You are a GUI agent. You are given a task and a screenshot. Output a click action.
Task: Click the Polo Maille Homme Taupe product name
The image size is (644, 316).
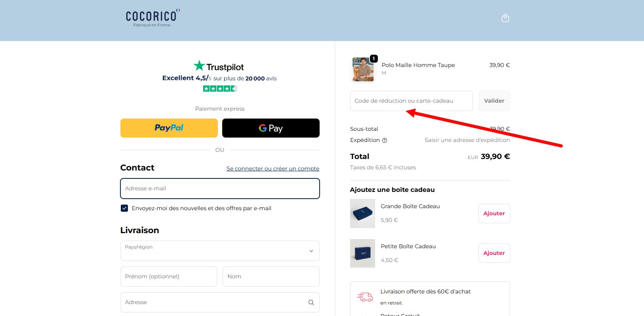click(418, 65)
